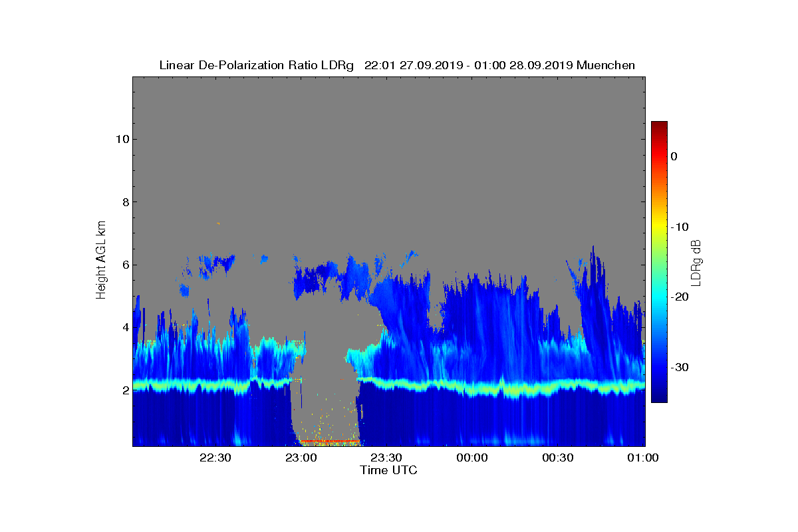Image resolution: width=798 pixels, height=532 pixels.
Task: Click the 22:30 time tick label
Action: [x=215, y=458]
